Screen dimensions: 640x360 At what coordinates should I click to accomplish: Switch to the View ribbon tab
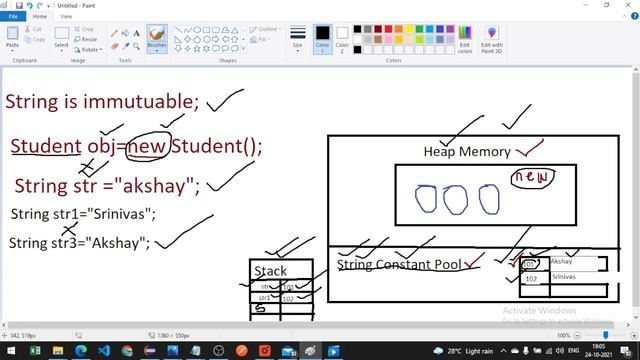pyautogui.click(x=66, y=16)
